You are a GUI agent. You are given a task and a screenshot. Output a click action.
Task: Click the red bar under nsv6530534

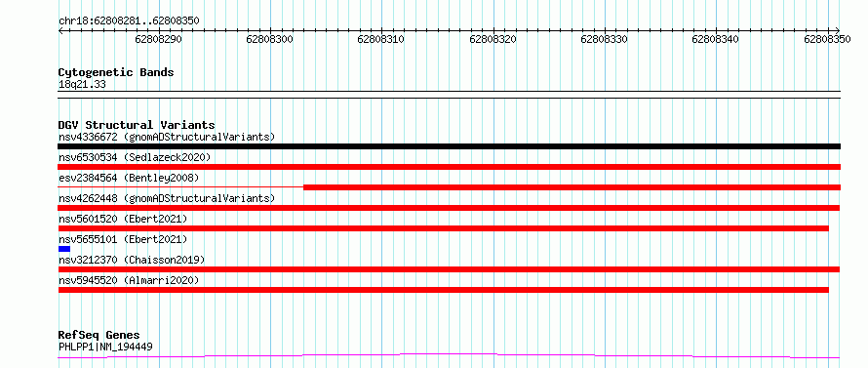point(449,167)
